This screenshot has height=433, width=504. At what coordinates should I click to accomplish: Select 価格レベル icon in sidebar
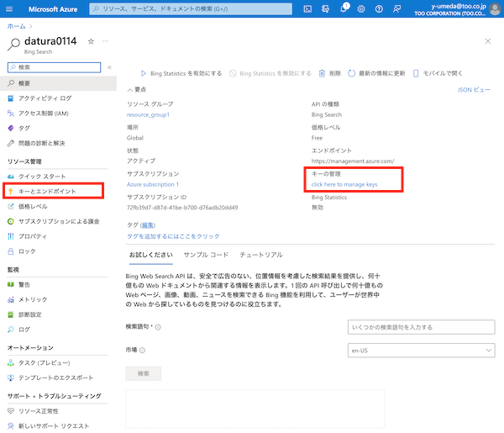pyautogui.click(x=11, y=206)
